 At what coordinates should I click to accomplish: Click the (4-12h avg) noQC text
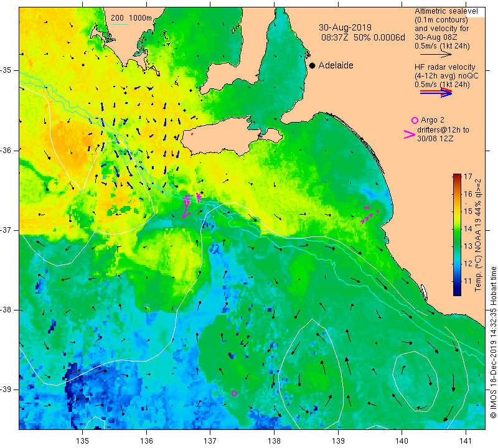446,76
